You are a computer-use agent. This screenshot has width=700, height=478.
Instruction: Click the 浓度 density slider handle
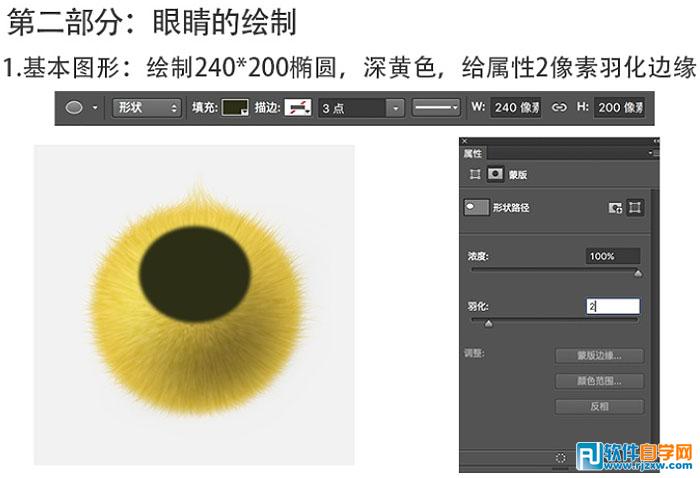[638, 273]
